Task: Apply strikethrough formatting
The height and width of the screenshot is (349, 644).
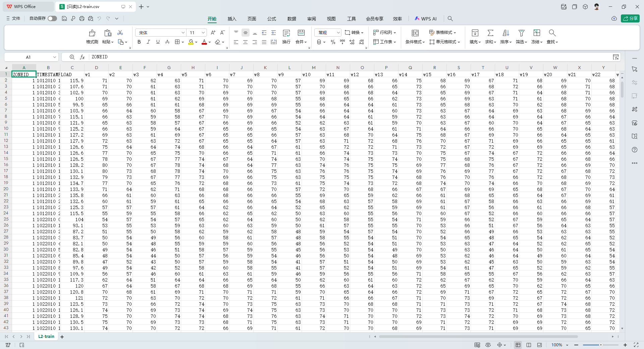Action: (x=167, y=42)
